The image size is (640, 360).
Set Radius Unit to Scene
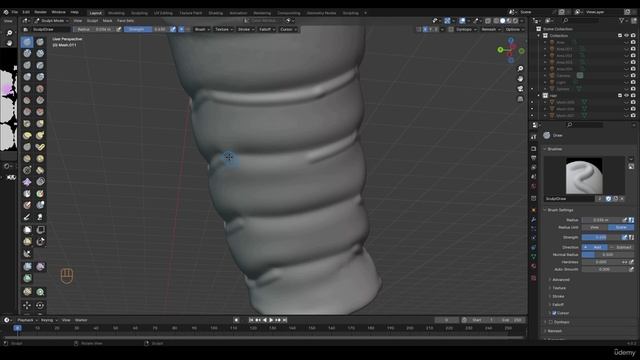(621, 227)
